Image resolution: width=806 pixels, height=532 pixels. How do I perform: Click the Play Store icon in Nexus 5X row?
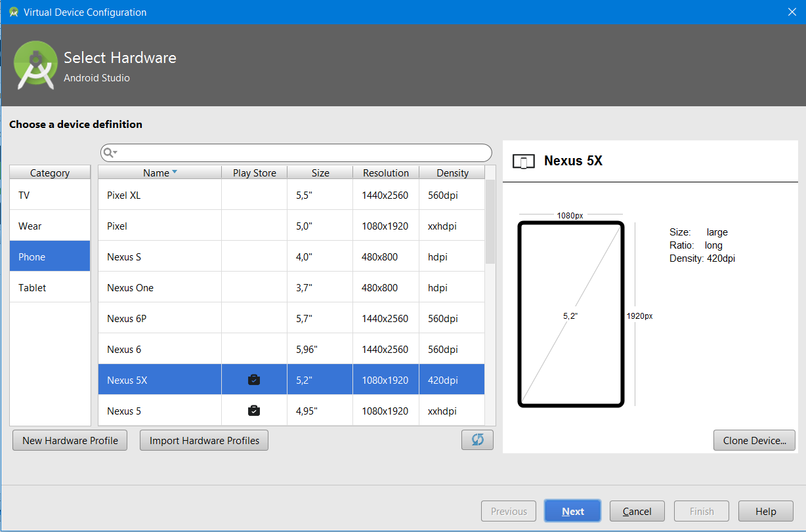coord(254,380)
